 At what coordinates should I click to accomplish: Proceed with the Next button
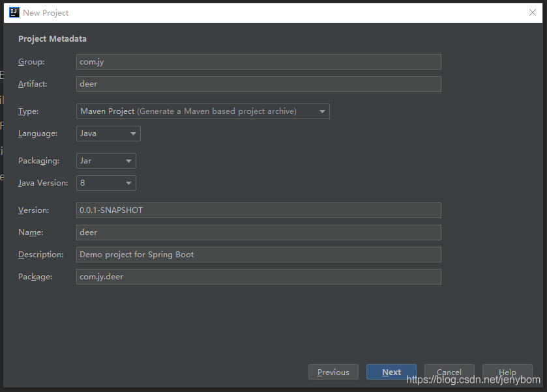391,372
